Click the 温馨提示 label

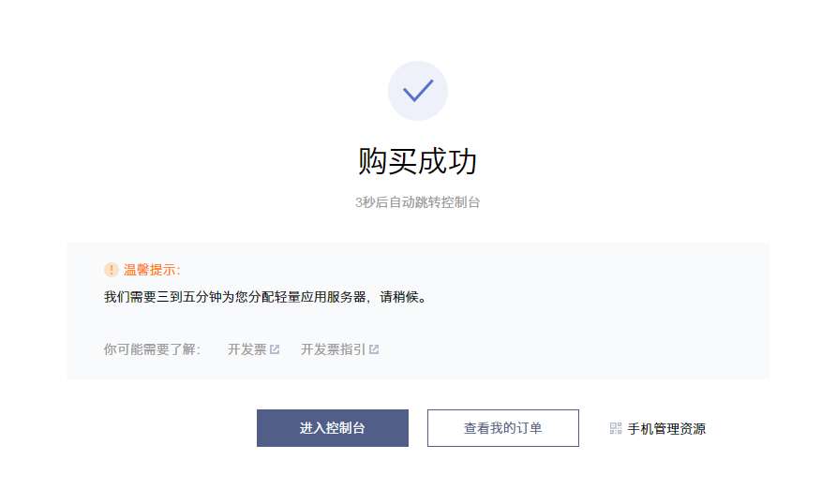pos(152,270)
